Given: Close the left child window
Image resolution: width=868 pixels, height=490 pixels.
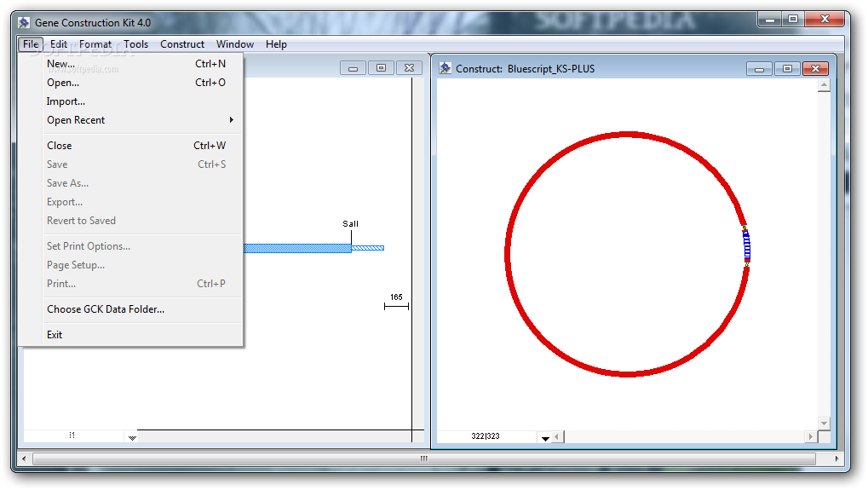Looking at the screenshot, I should pyautogui.click(x=409, y=68).
